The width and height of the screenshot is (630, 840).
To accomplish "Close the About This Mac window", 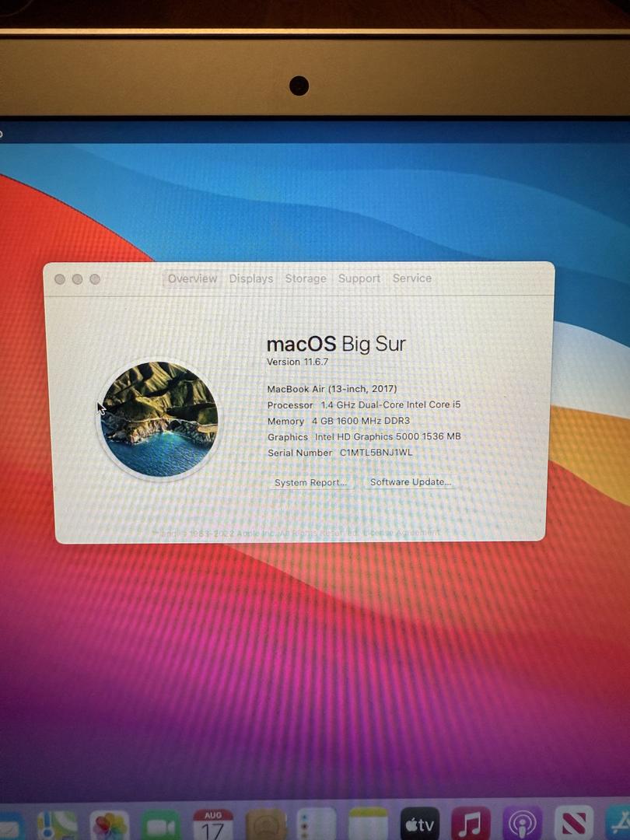I will [x=60, y=279].
